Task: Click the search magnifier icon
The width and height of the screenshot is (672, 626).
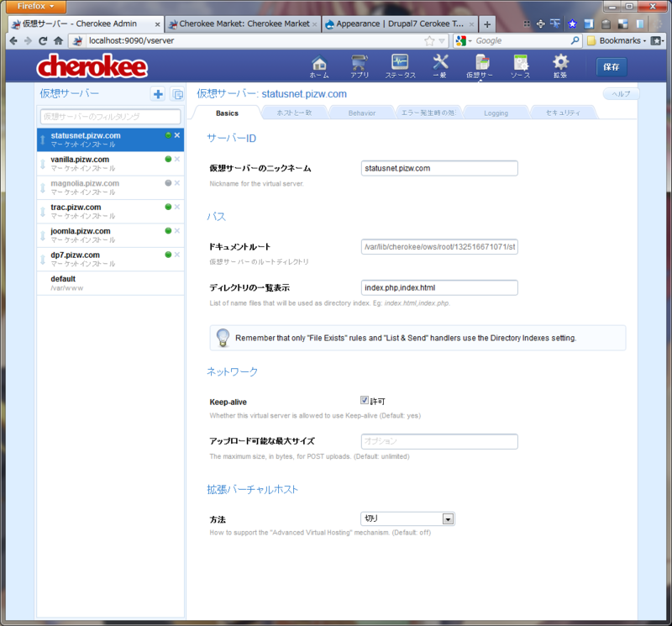Action: tap(575, 40)
